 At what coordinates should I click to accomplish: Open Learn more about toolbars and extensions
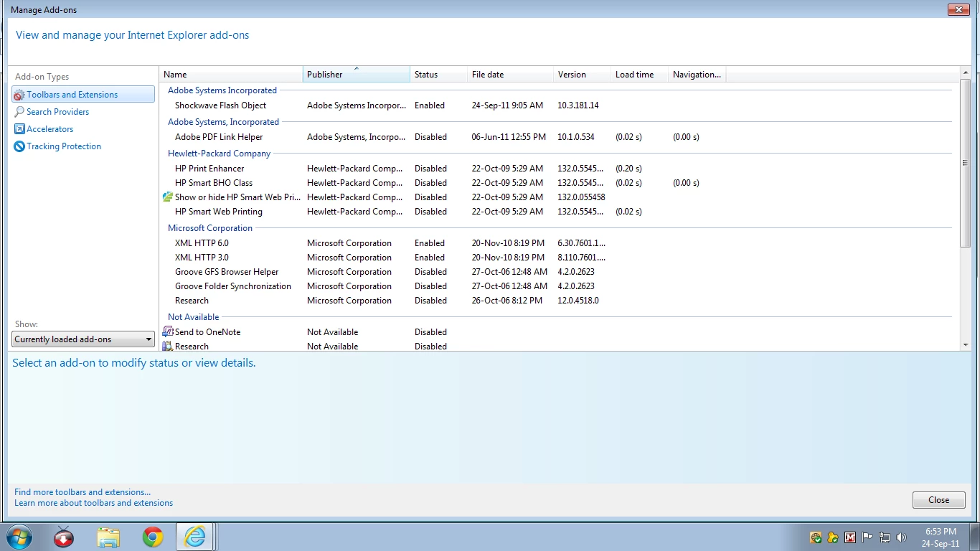[93, 503]
